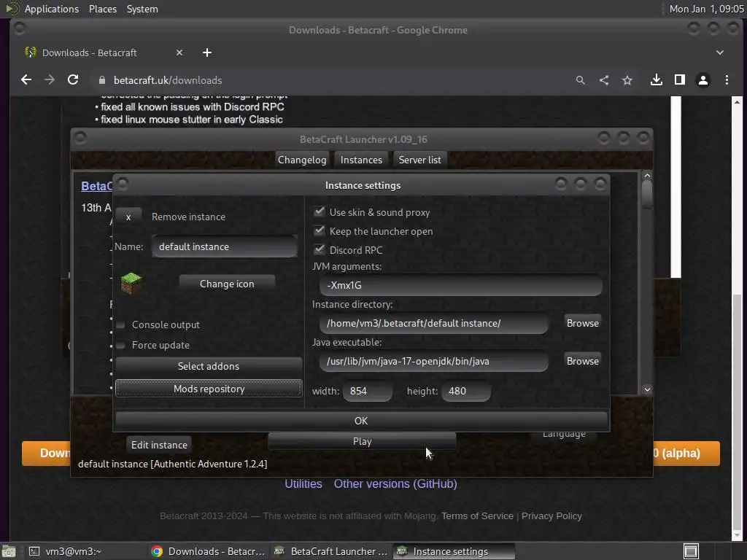Click the Java executable path field
747x560 pixels.
click(434, 361)
